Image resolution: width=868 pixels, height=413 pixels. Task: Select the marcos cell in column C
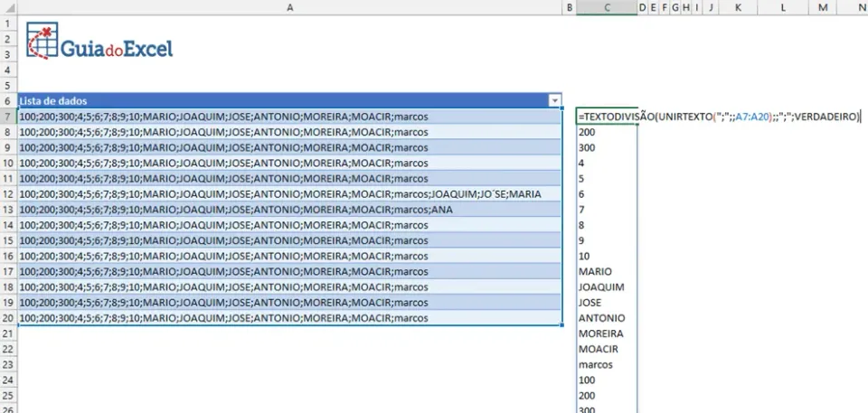click(607, 365)
